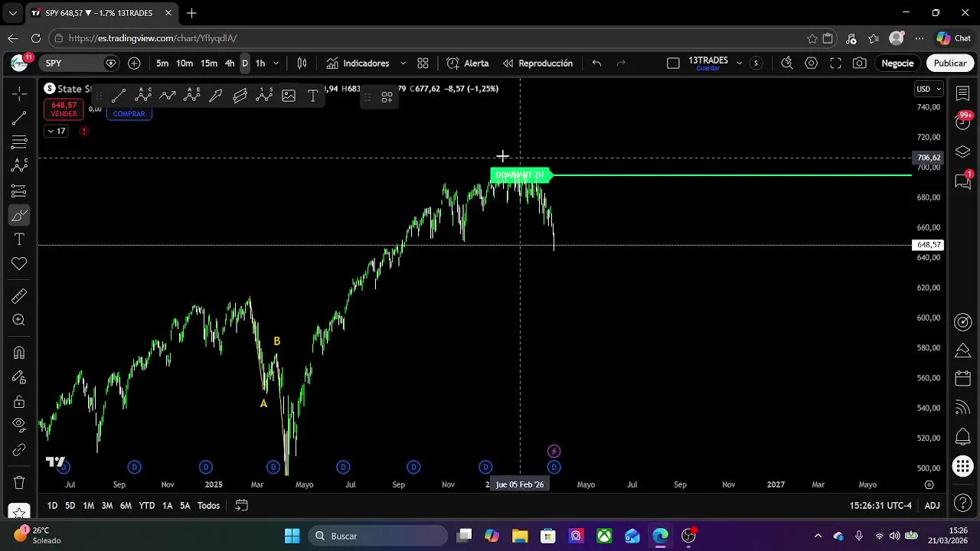Click the blue COMPRAR button
Image resolution: width=980 pixels, height=551 pixels.
point(129,114)
